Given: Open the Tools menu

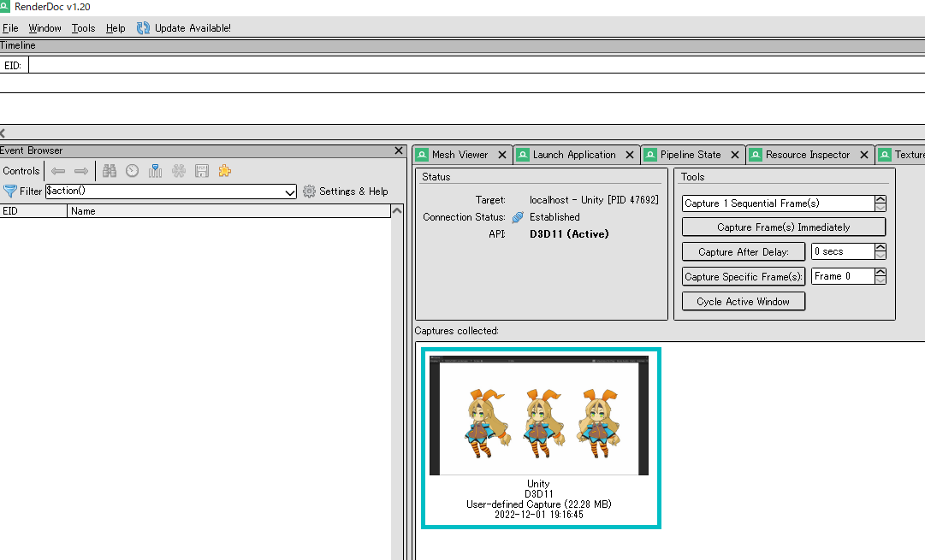Looking at the screenshot, I should [x=83, y=28].
